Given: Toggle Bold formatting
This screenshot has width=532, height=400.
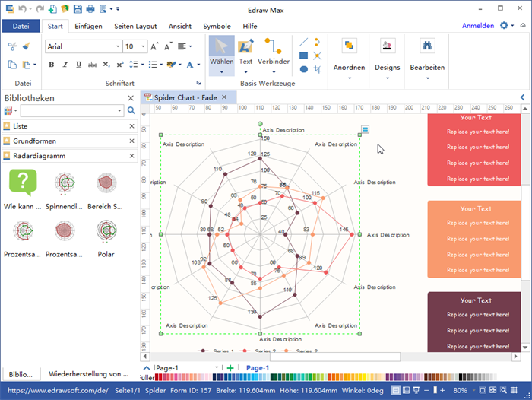Looking at the screenshot, I should click(51, 65).
